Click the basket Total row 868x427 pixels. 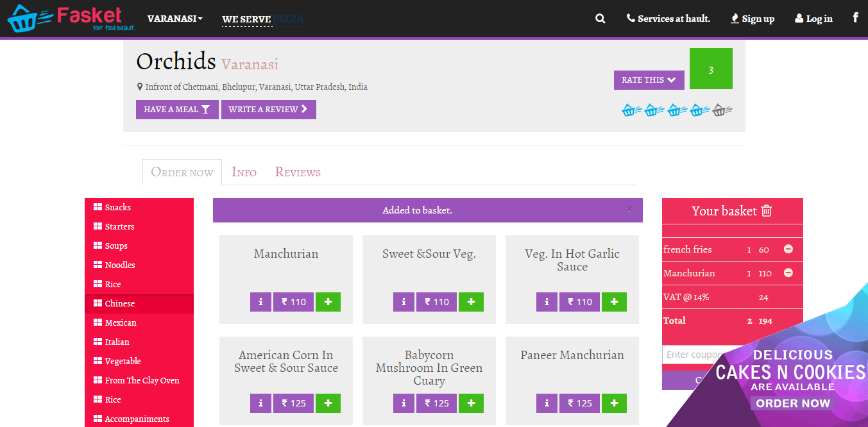tap(733, 321)
